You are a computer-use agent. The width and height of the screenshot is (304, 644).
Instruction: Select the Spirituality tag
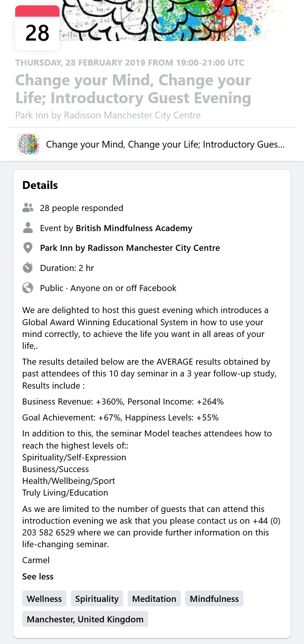tap(97, 599)
